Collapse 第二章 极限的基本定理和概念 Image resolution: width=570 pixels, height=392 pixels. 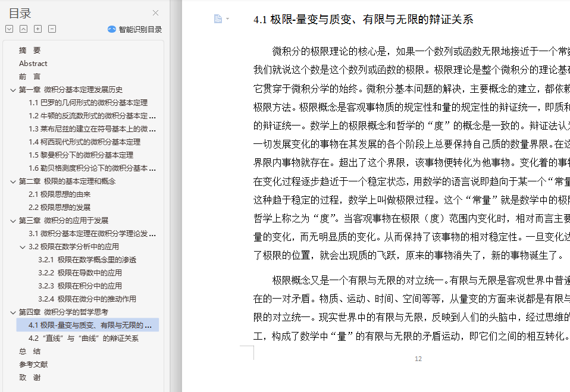click(13, 181)
